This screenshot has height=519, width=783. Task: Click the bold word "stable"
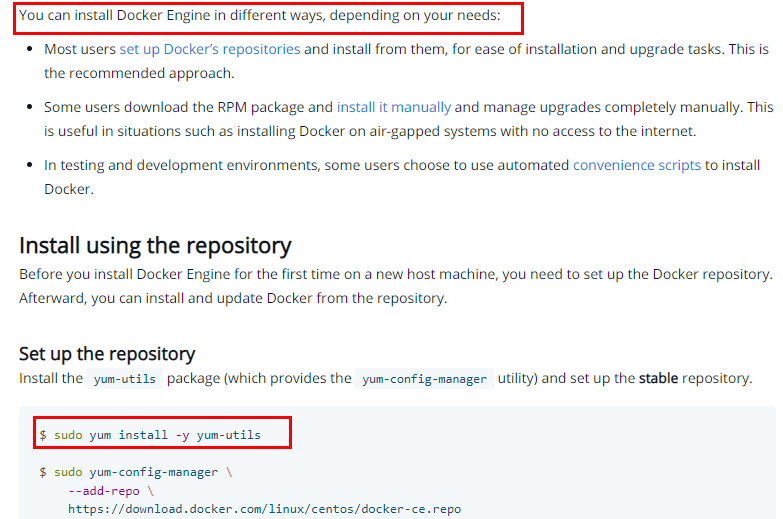[658, 378]
